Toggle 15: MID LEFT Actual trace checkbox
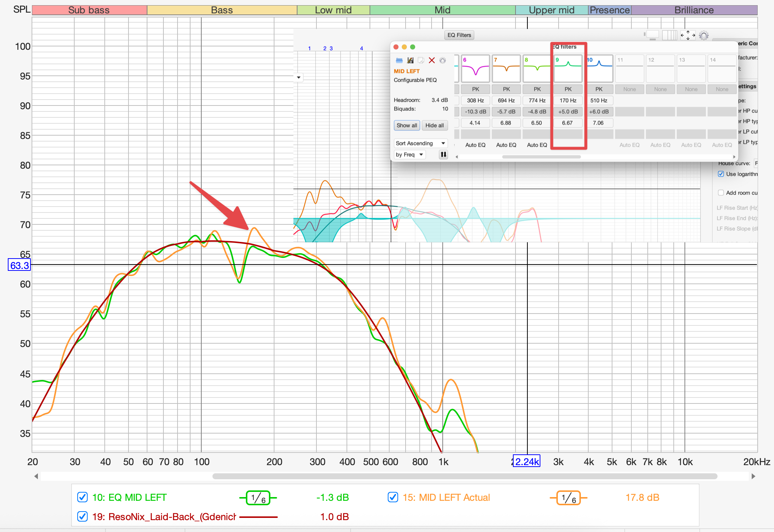Screen dimensions: 774x532 393,497
